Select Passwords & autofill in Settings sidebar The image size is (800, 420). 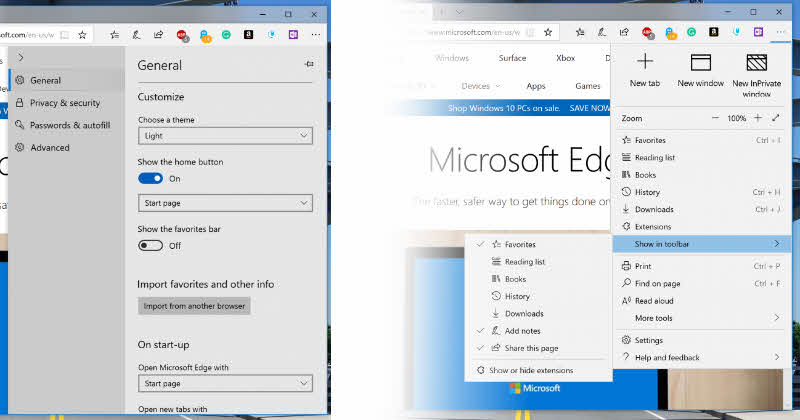[66, 125]
